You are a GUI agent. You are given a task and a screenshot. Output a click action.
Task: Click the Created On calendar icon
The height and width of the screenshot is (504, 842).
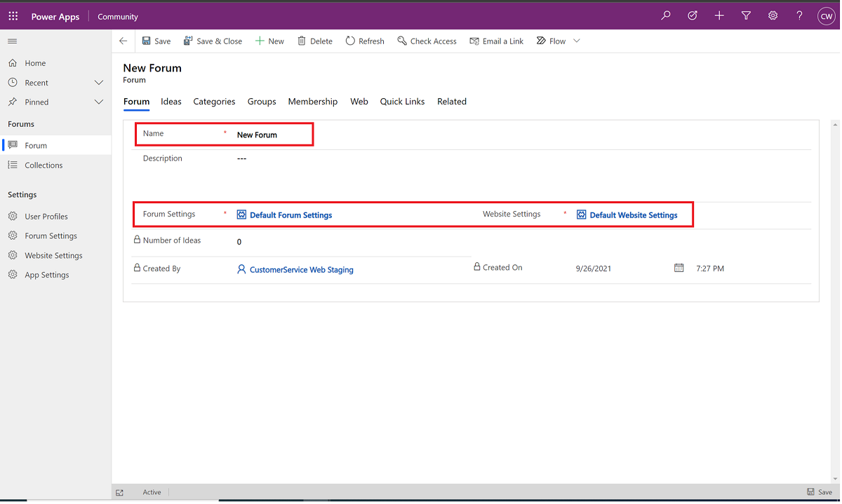click(x=679, y=268)
